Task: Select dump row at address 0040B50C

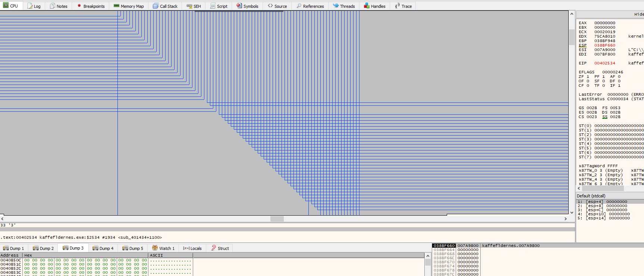Action: [96, 260]
